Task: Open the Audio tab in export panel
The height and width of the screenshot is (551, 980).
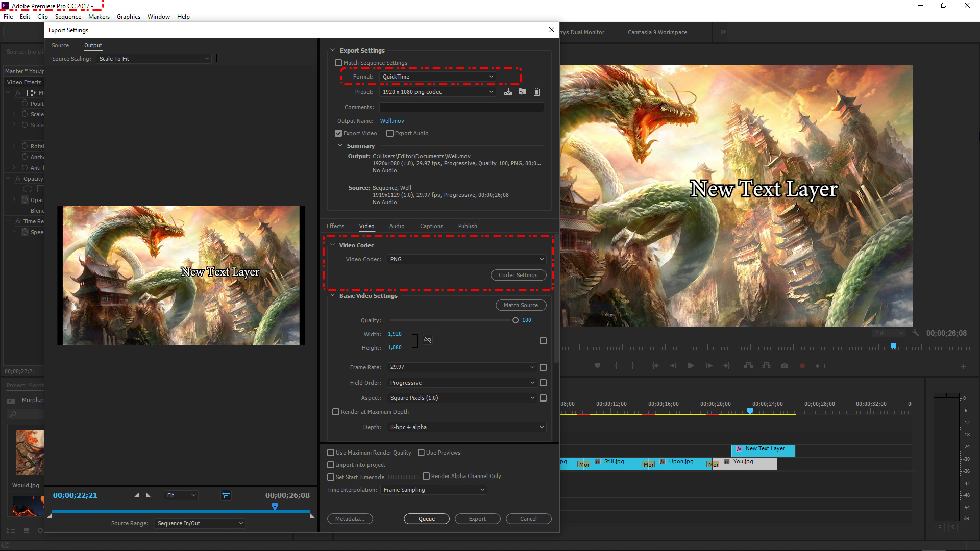Action: (x=397, y=226)
